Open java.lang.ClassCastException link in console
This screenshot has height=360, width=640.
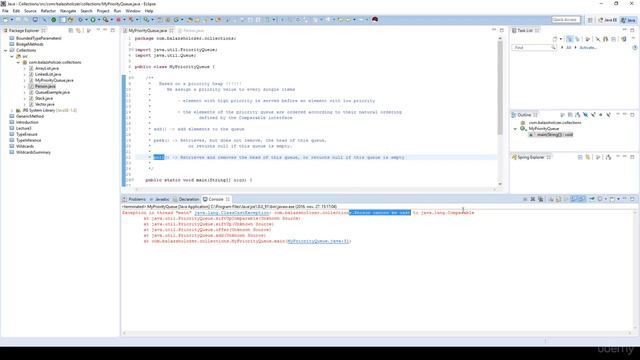pyautogui.click(x=231, y=213)
